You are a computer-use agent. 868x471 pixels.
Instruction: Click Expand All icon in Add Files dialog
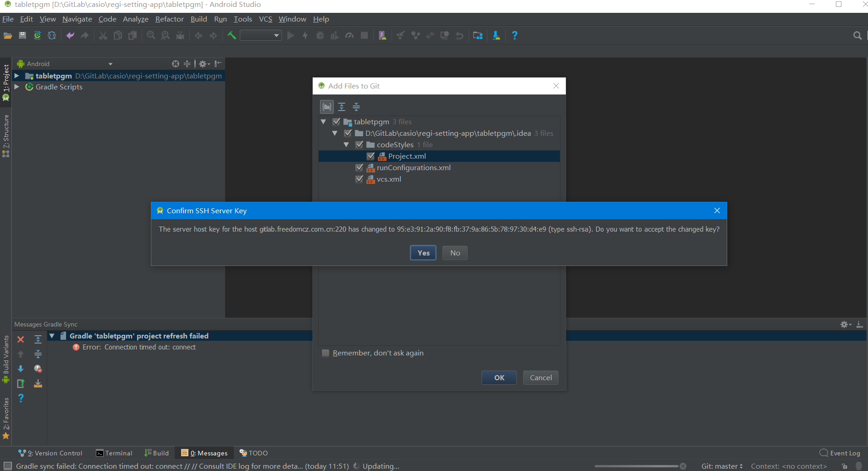342,107
